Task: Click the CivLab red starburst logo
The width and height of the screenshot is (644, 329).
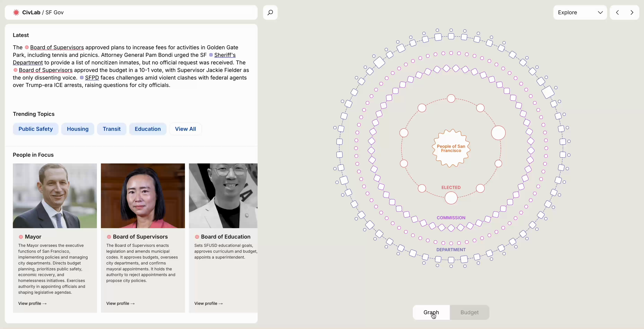Action: [16, 13]
